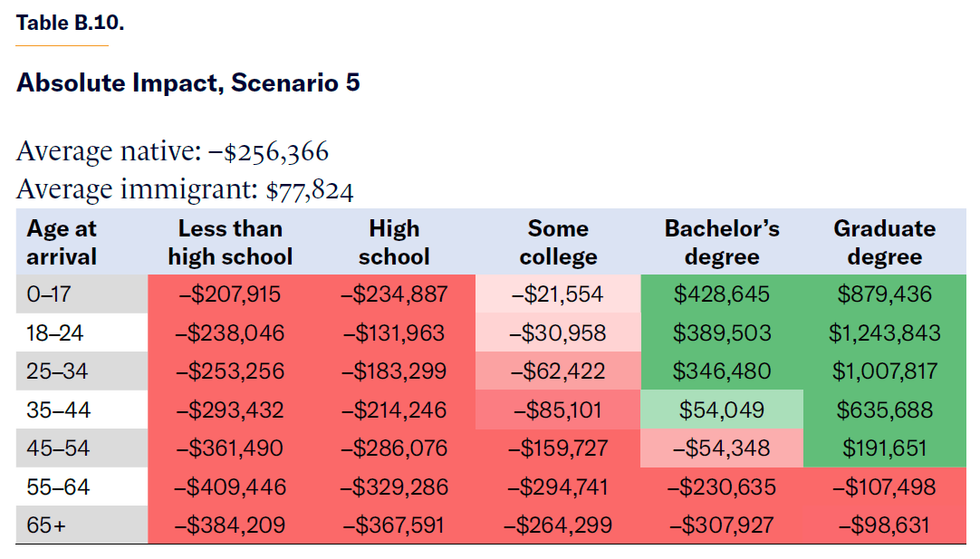This screenshot has height=559, width=980.
Task: Click the "35–44" age row label
Action: [x=58, y=410]
